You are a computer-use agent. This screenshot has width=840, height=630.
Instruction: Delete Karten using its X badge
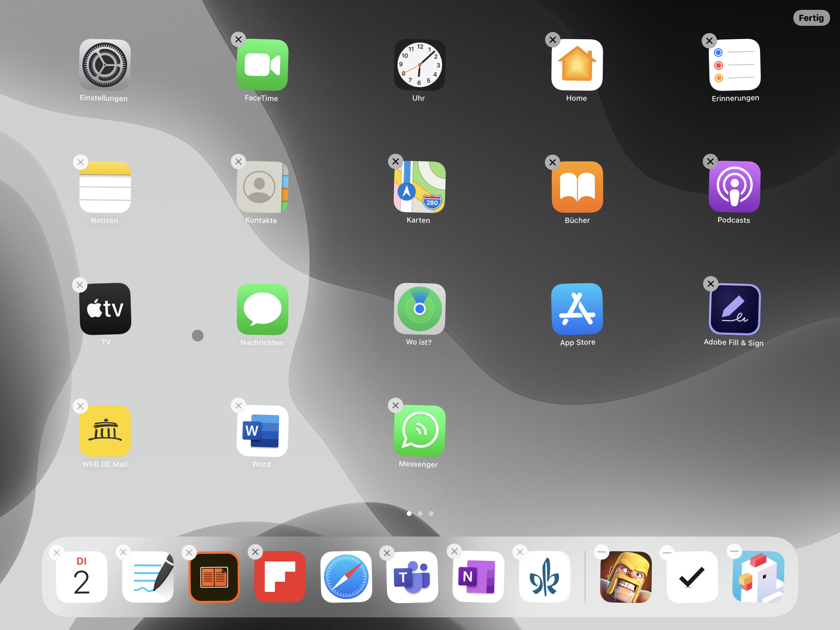pyautogui.click(x=395, y=161)
